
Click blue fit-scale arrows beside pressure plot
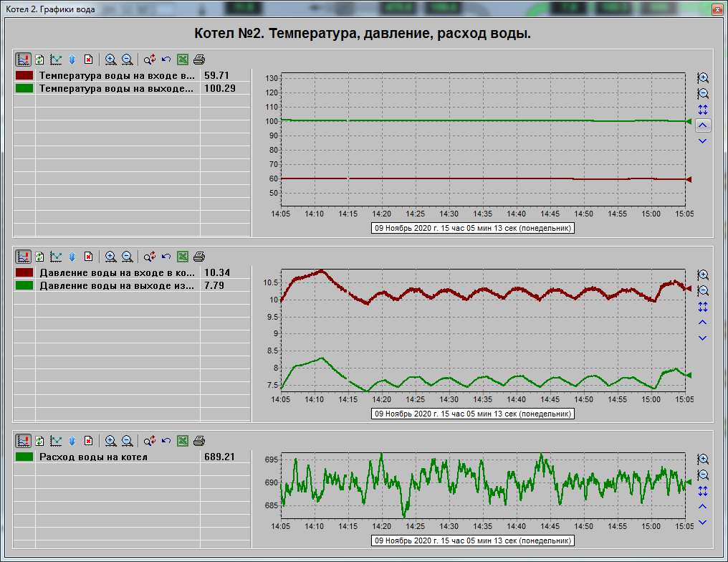point(703,307)
